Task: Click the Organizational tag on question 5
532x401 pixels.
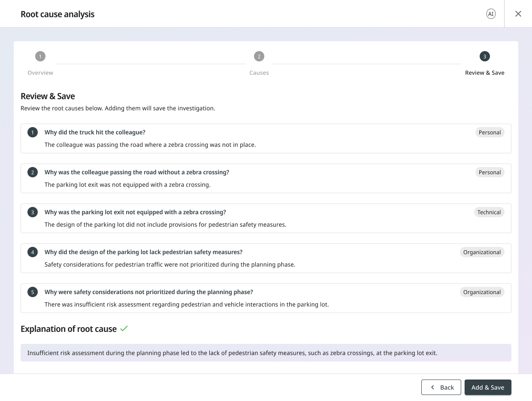Action: [482, 292]
